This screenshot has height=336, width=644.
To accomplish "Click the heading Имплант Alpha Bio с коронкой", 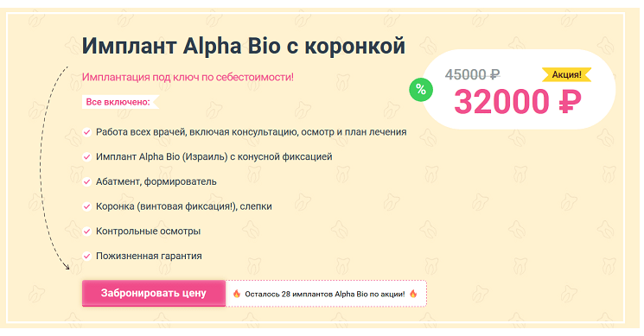I will pos(244,46).
